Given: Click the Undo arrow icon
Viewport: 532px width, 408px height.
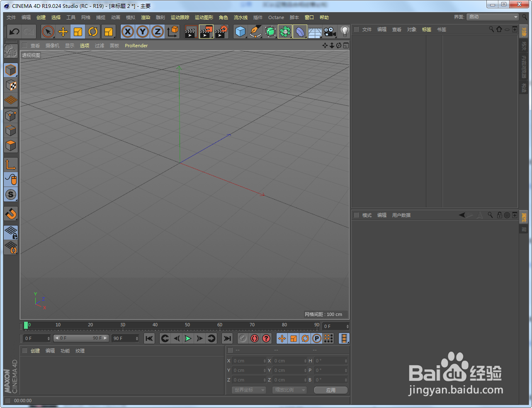Looking at the screenshot, I should pyautogui.click(x=15, y=32).
